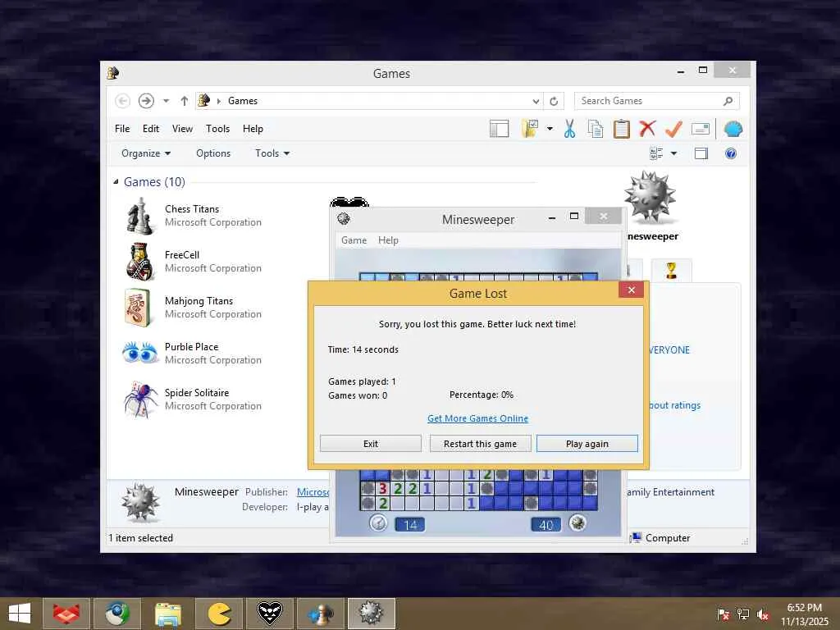Image resolution: width=840 pixels, height=630 pixels.
Task: Click the Microsoft publisher link
Action: (x=313, y=492)
